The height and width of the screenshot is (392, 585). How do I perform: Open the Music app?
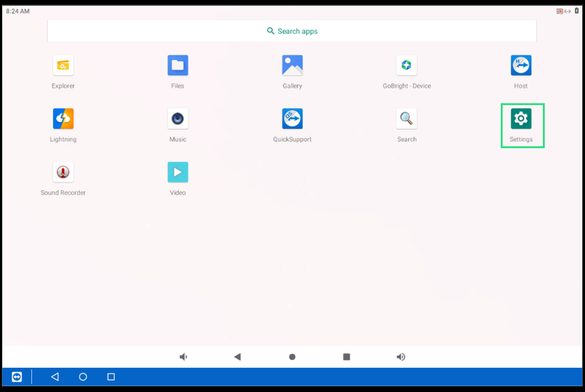[x=177, y=119]
